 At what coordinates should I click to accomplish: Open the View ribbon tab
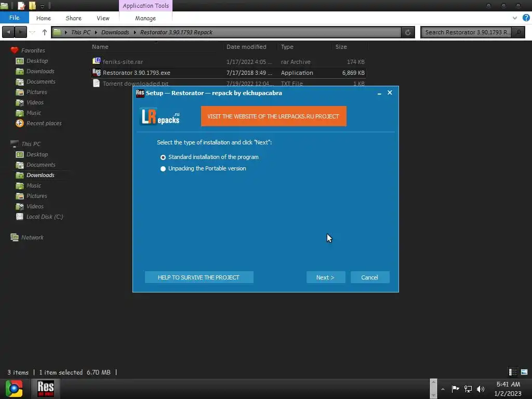pos(103,18)
